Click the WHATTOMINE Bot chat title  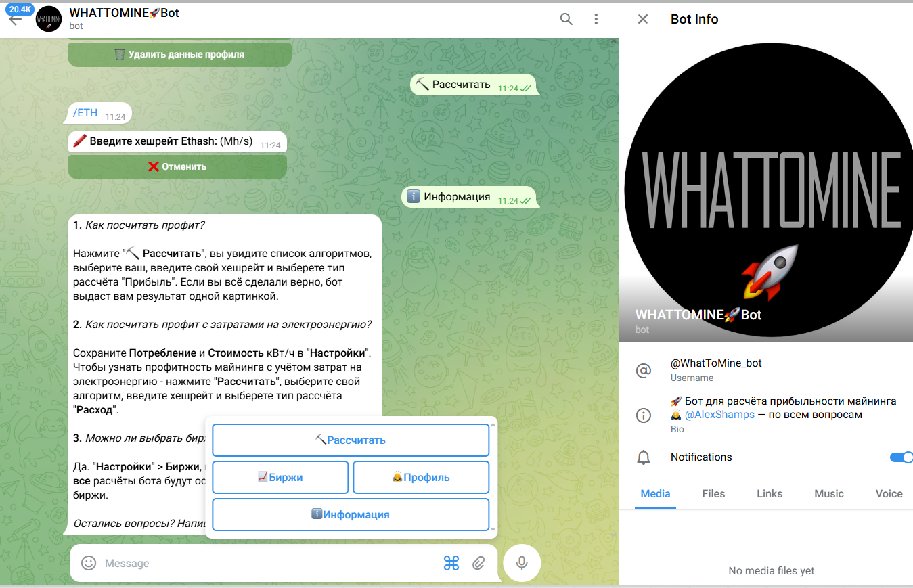tap(124, 13)
